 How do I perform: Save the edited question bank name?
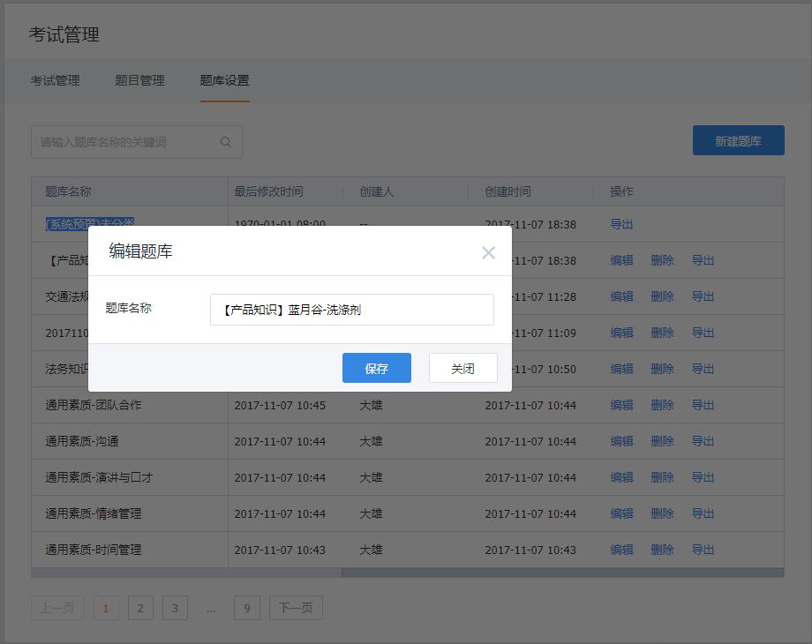[377, 368]
